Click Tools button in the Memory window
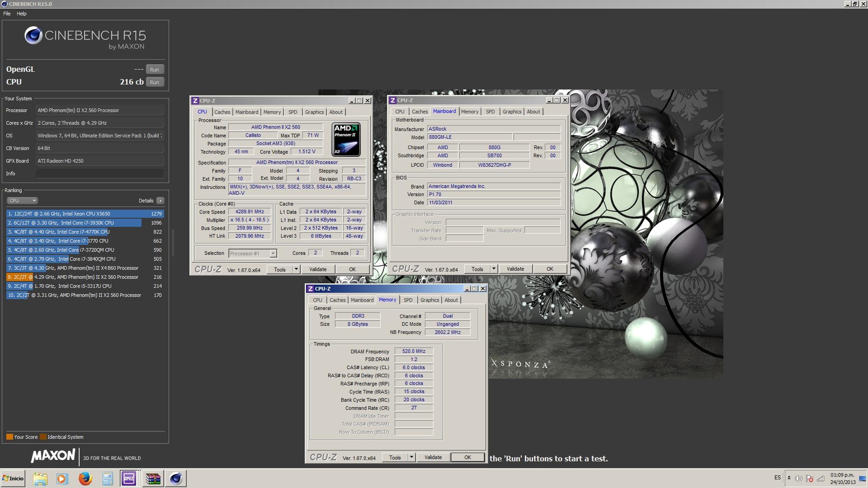Viewport: 868px width, 488px height. coord(395,457)
